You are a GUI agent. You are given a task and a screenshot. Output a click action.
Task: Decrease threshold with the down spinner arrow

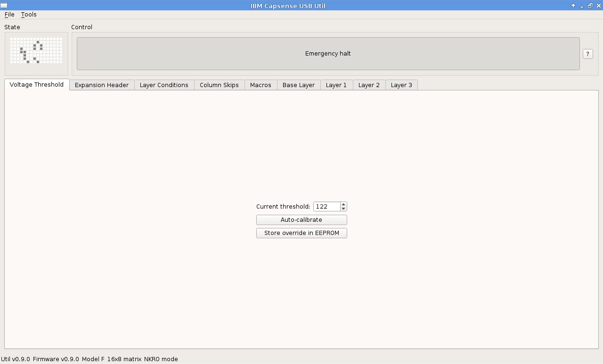click(x=343, y=209)
